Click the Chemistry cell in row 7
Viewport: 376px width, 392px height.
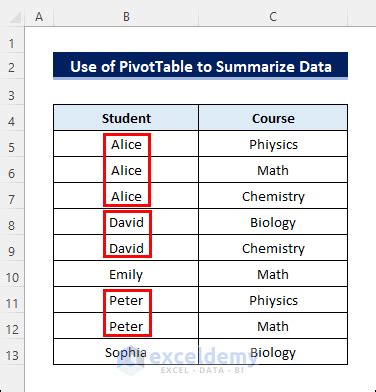(273, 196)
